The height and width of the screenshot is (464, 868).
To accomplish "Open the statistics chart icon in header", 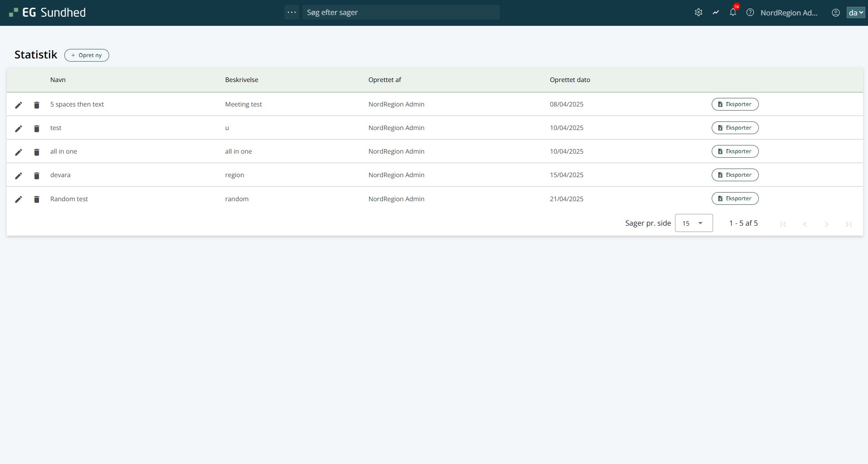I will pos(716,13).
